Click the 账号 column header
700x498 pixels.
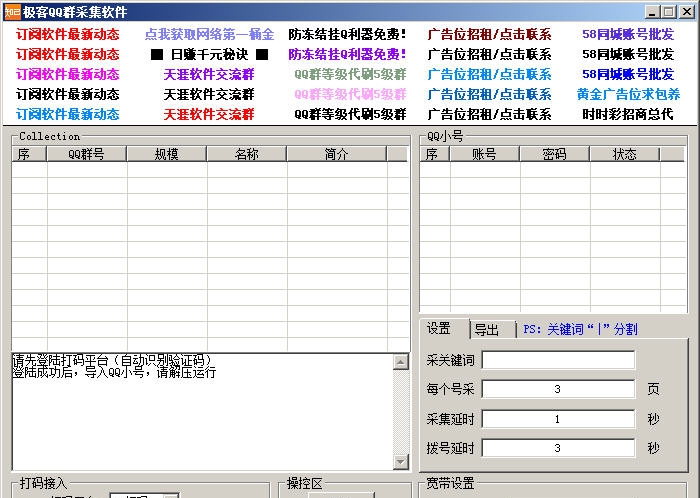[x=484, y=154]
